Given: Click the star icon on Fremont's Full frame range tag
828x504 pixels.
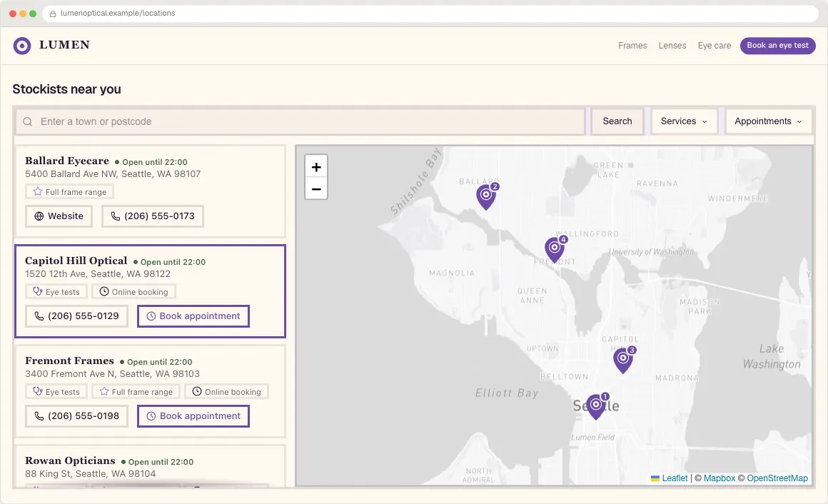Looking at the screenshot, I should coord(104,391).
